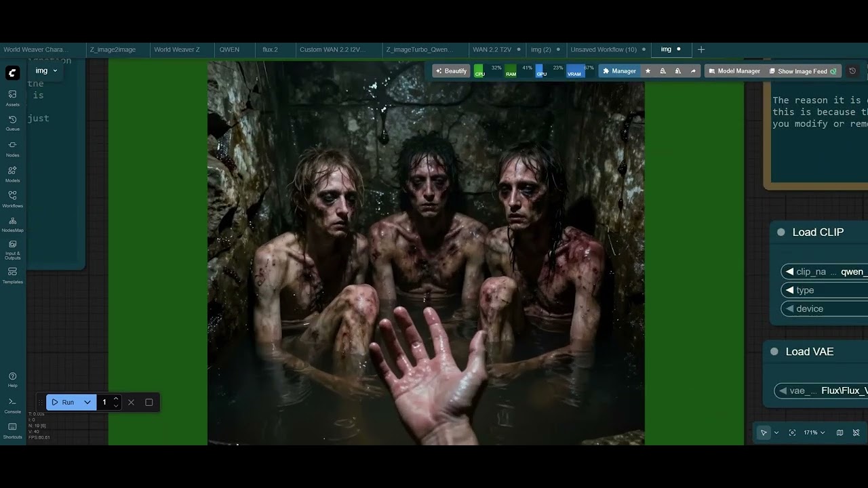Open the Assets sidebar panel
Image resolution: width=868 pixels, height=488 pixels.
click(12, 98)
